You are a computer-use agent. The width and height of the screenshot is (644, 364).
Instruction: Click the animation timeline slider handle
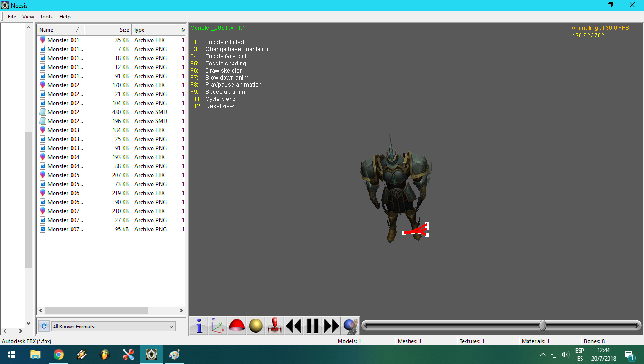[x=542, y=325]
